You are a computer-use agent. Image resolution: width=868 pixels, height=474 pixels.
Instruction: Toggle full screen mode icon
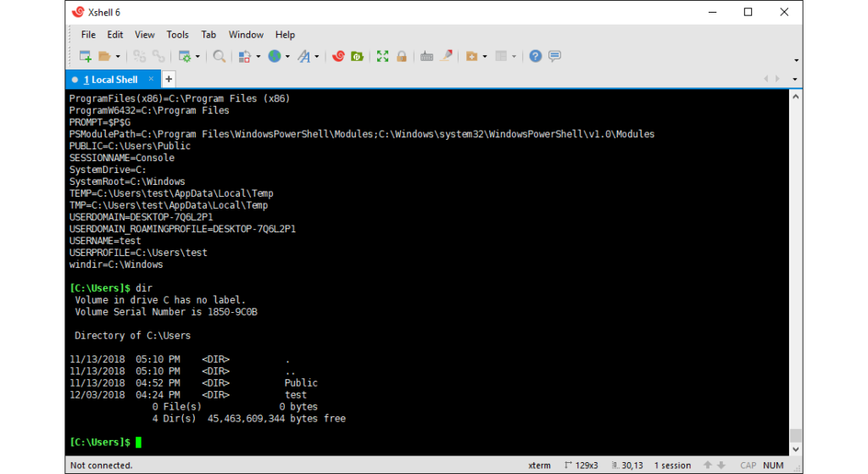[x=382, y=56]
